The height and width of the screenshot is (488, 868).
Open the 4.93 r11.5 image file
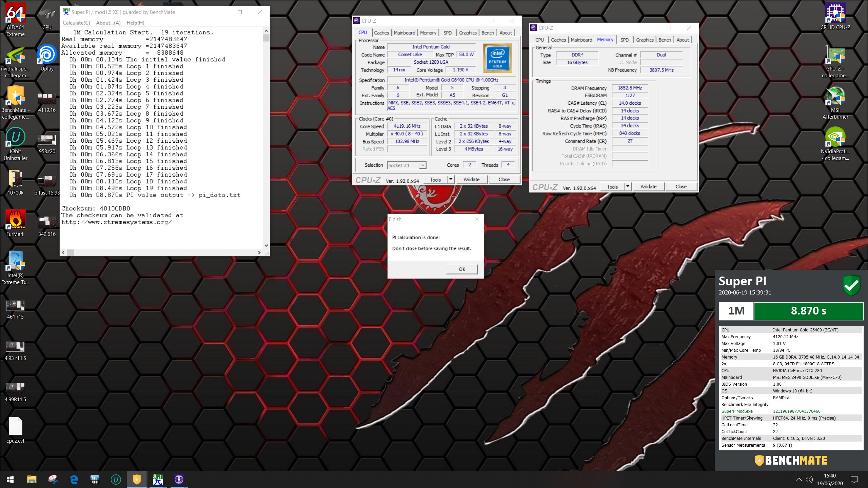click(x=16, y=351)
